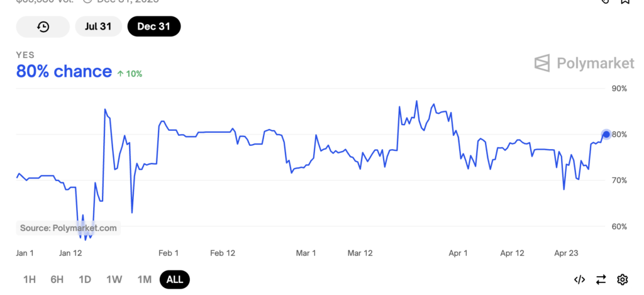Screen dimensions: 644x295
Task: Click the green 10% up-arrow indicator
Action: (x=130, y=74)
